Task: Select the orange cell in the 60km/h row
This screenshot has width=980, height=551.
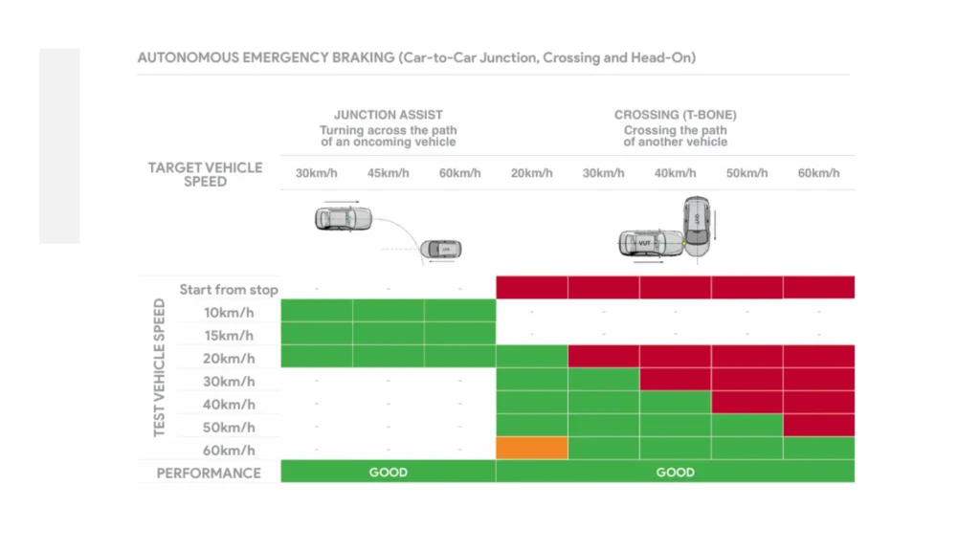Action: [531, 449]
